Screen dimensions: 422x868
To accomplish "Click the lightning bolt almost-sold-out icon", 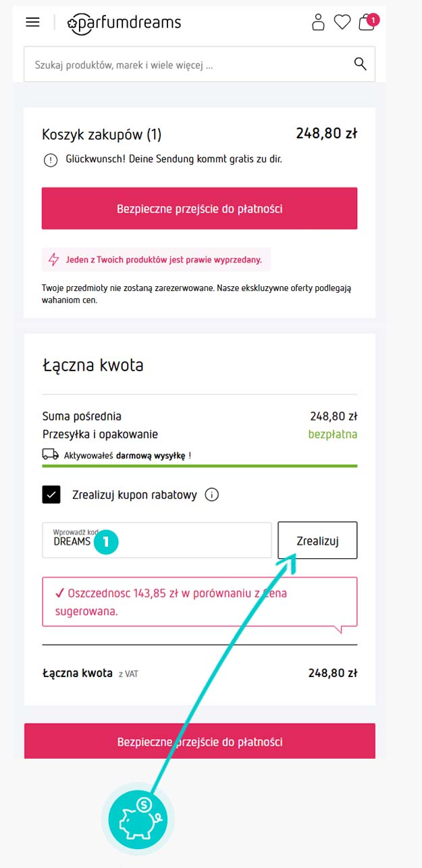I will pyautogui.click(x=53, y=259).
